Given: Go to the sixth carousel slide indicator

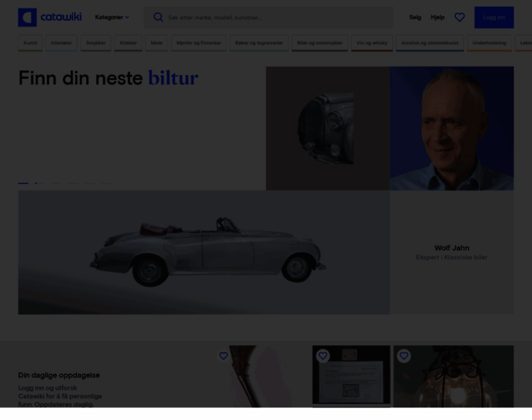Looking at the screenshot, I should tap(106, 183).
